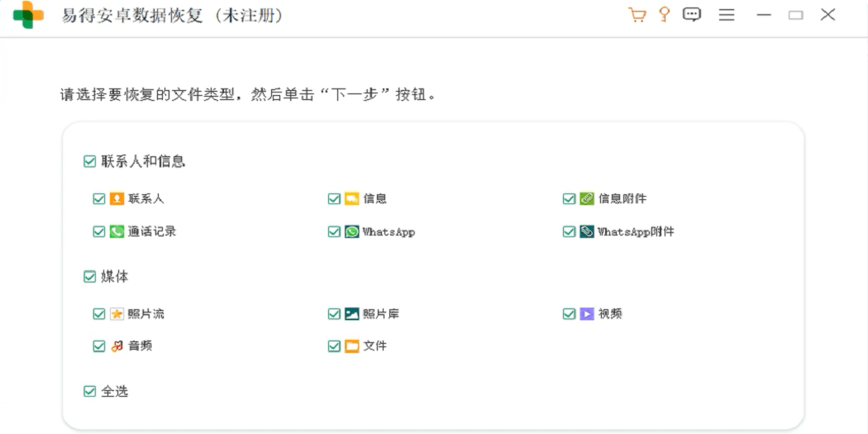868x434 pixels.
Task: Click the 通话记录 green phone icon
Action: (117, 231)
